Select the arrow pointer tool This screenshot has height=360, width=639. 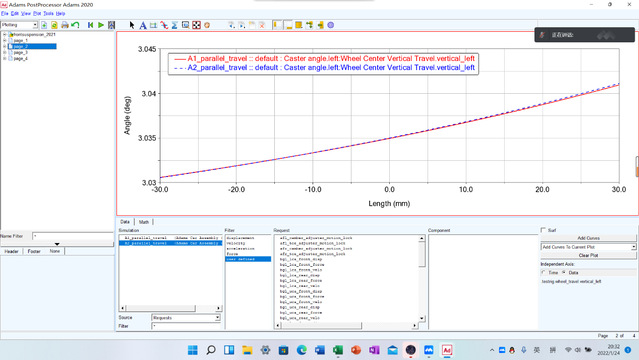click(x=132, y=25)
